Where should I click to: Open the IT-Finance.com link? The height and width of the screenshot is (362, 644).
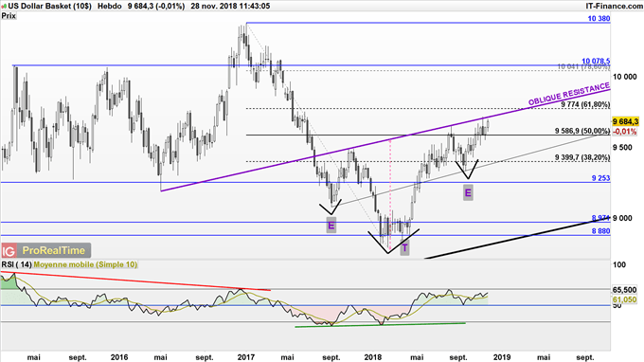pyautogui.click(x=615, y=7)
